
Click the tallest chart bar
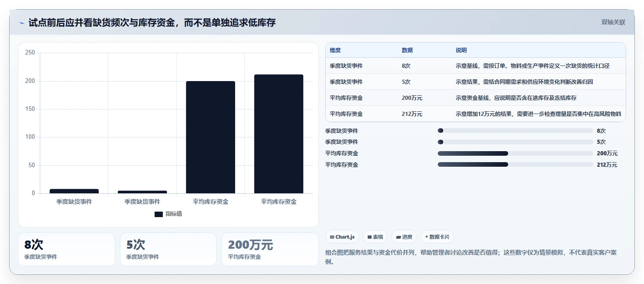[279, 134]
